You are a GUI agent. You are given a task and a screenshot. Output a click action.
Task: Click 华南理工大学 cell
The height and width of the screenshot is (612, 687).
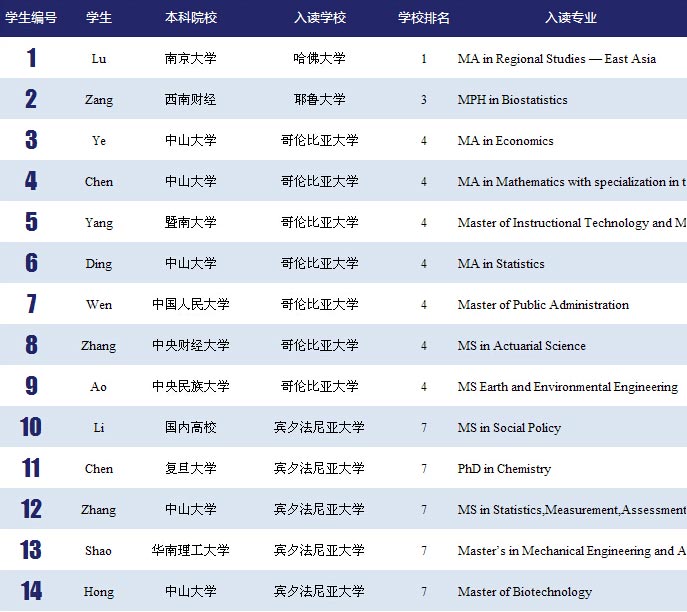tap(191, 550)
